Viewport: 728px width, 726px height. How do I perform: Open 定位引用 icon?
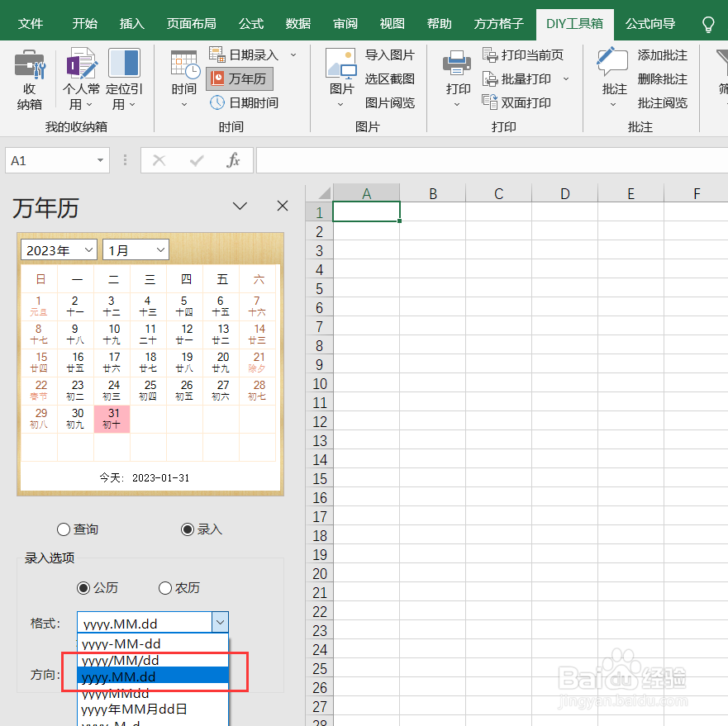point(124,63)
